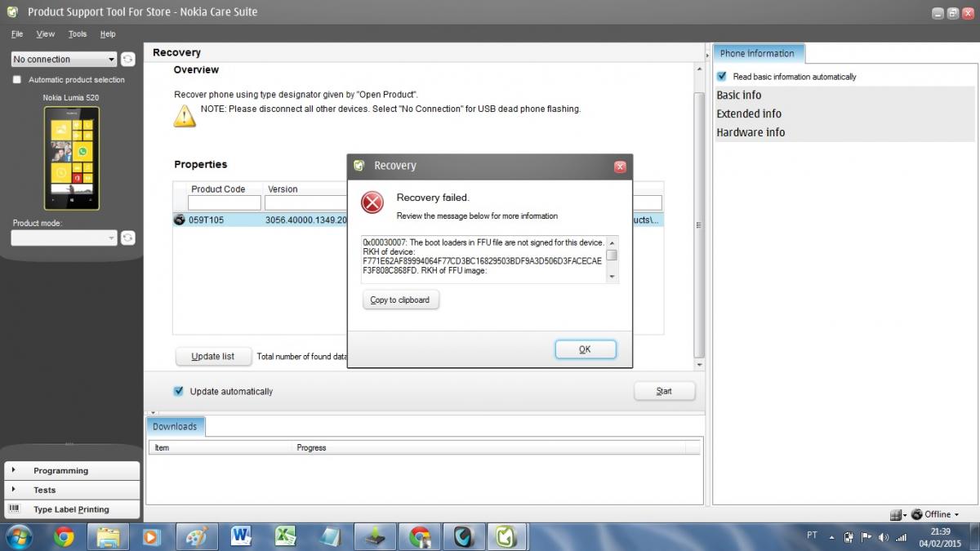Open the View menu
The height and width of the screenshot is (551, 980).
(x=46, y=33)
